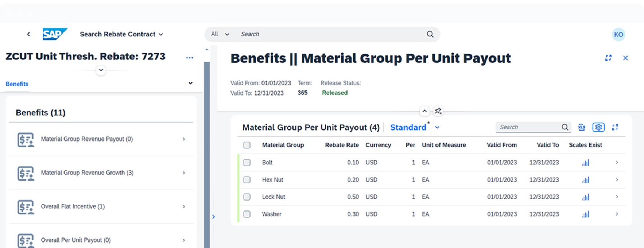
Task: Switch to the Benefits tab
Action: coord(17,84)
